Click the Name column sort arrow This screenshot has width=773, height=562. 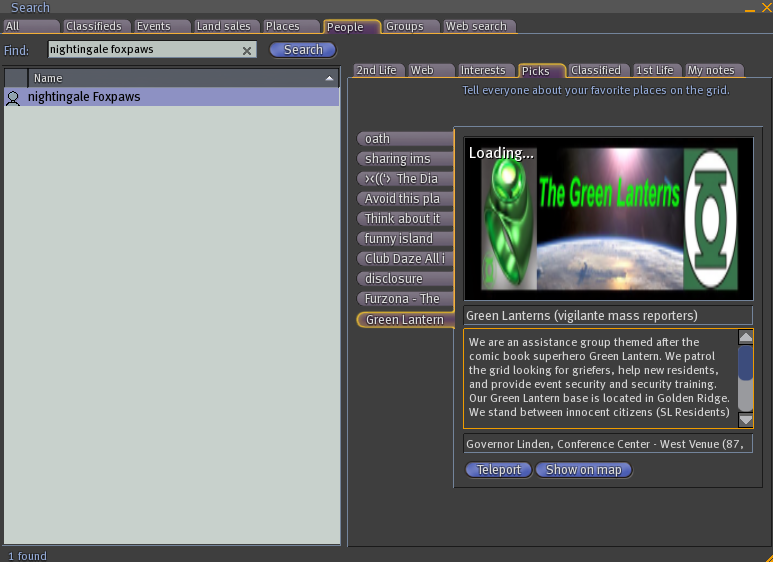click(x=329, y=78)
